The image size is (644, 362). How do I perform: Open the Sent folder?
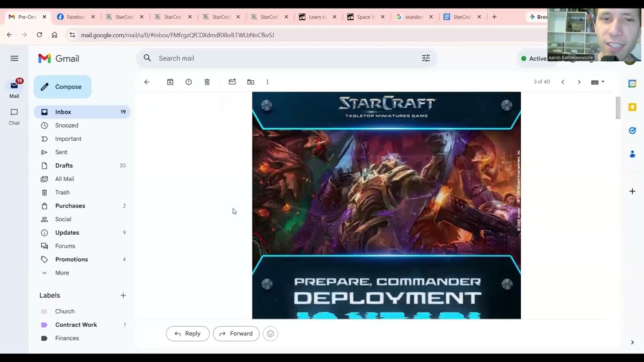pos(82,152)
